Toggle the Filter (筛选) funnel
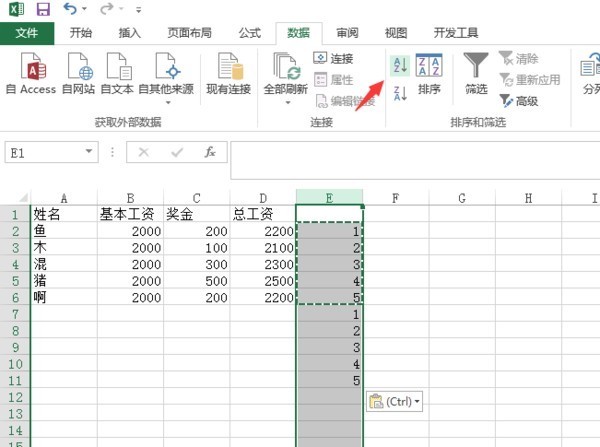600x447 pixels. tap(476, 74)
